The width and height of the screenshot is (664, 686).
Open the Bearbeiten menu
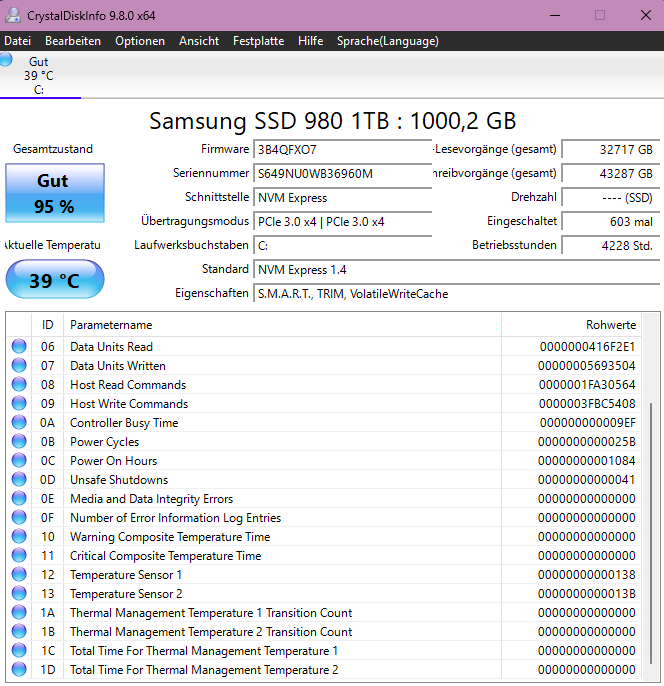coord(73,41)
